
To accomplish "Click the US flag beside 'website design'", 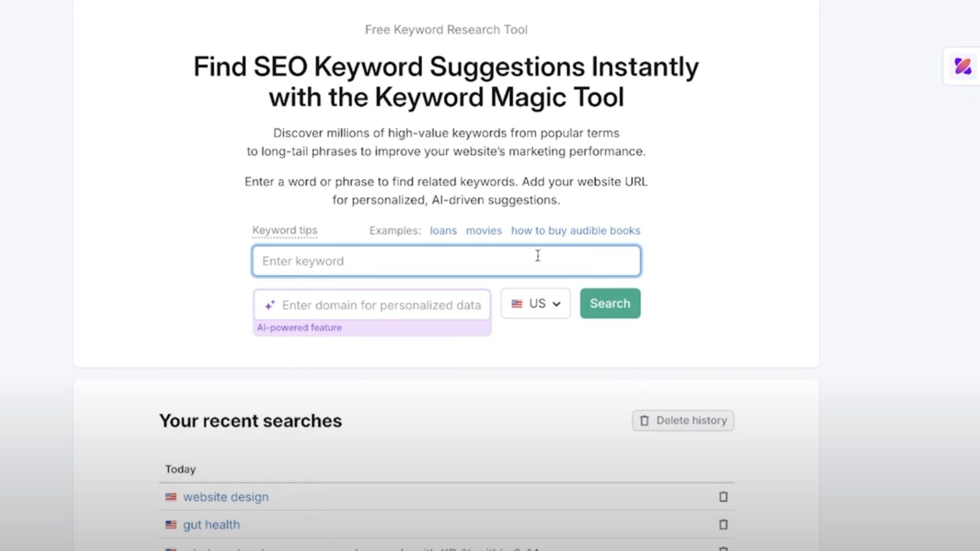I will point(170,497).
